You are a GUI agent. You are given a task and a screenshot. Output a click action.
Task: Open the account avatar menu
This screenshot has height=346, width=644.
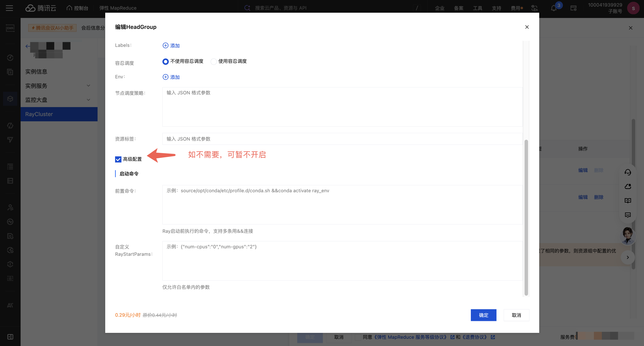[633, 8]
